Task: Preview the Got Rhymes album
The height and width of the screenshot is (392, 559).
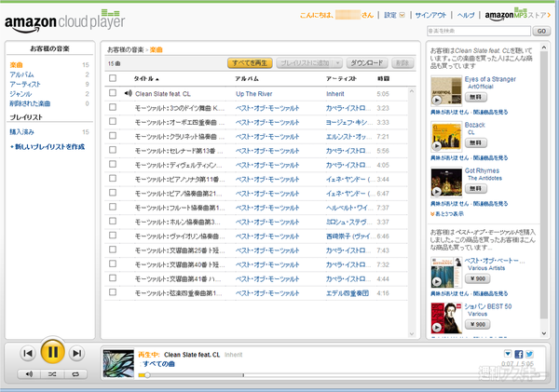Action: point(436,192)
